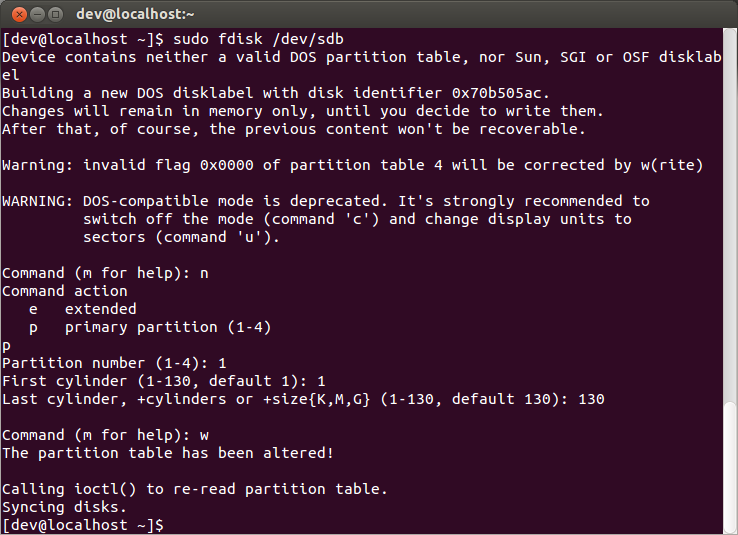Click the 'Last cylinder' value 130 at line end

click(591, 399)
